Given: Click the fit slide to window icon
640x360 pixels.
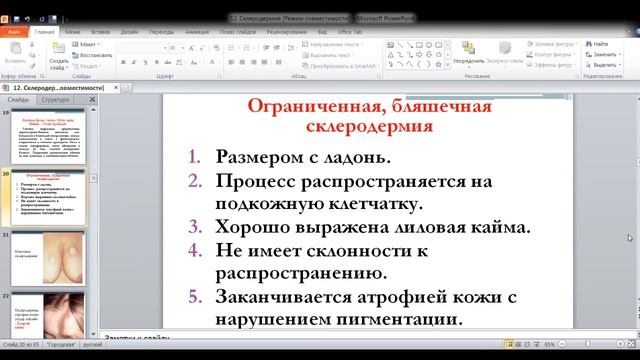Looking at the screenshot, I should tap(631, 344).
